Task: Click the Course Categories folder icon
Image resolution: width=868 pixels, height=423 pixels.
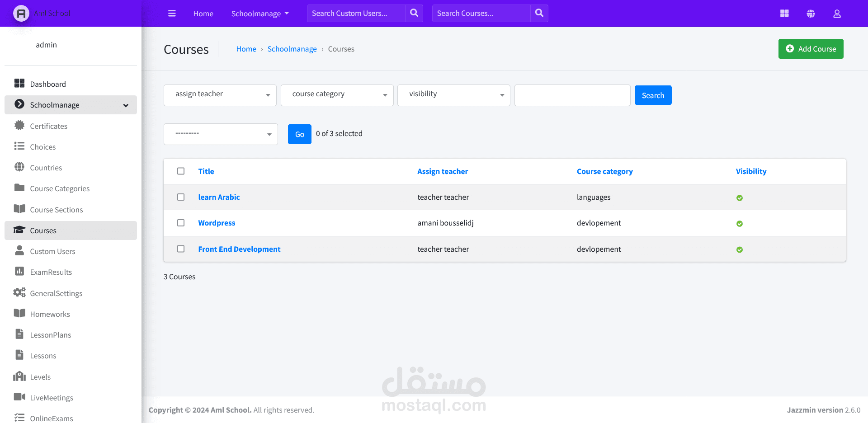Action: point(19,188)
